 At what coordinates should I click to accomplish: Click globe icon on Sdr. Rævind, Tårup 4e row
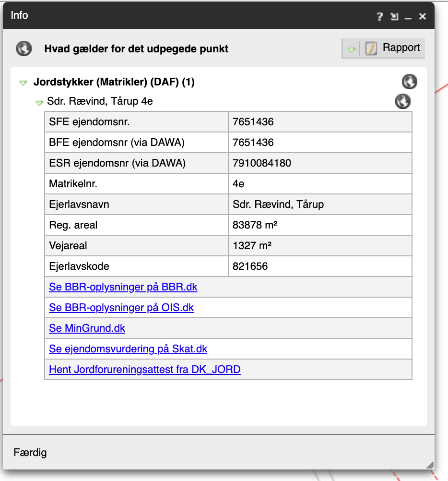[x=402, y=101]
